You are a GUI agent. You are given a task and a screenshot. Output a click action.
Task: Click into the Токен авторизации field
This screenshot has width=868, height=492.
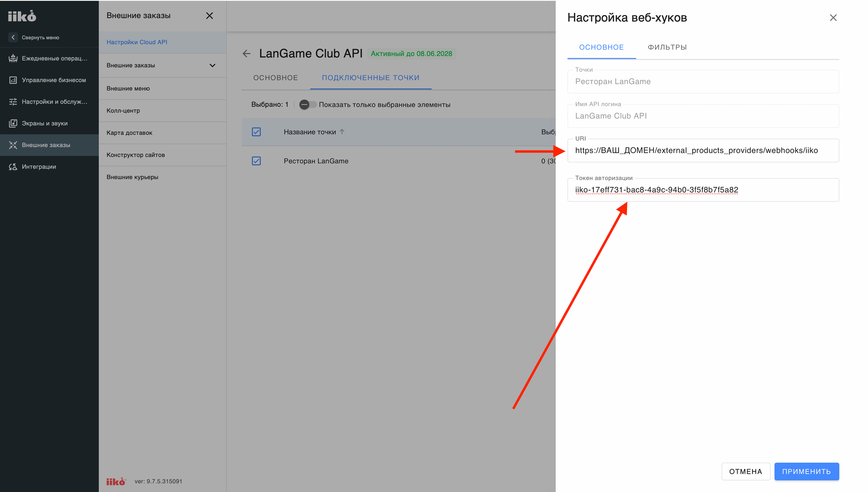click(x=703, y=190)
